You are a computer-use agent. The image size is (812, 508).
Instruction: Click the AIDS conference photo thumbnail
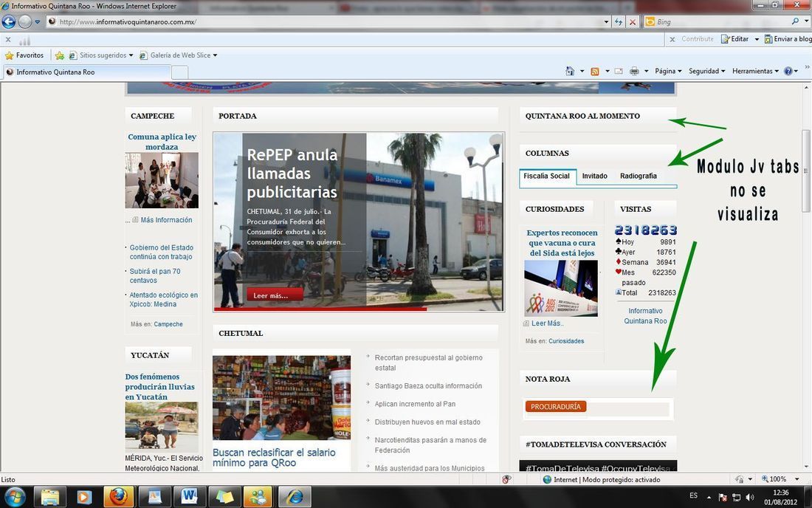561,289
